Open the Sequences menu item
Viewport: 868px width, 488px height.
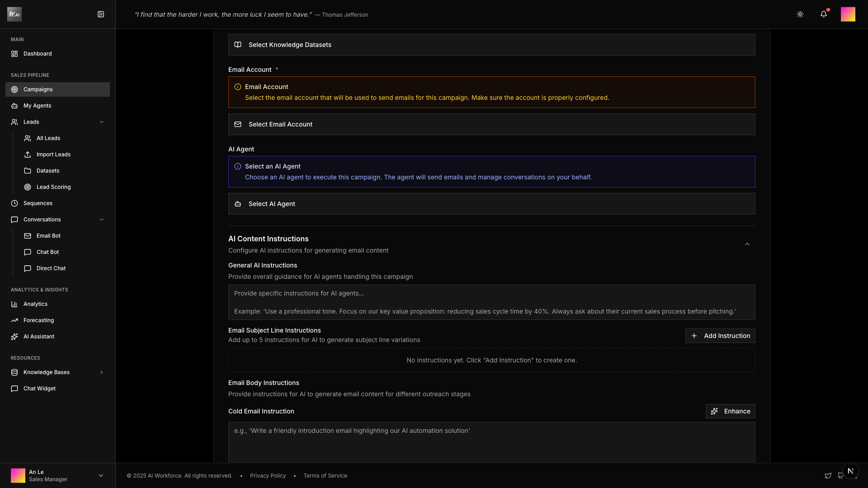(x=38, y=203)
